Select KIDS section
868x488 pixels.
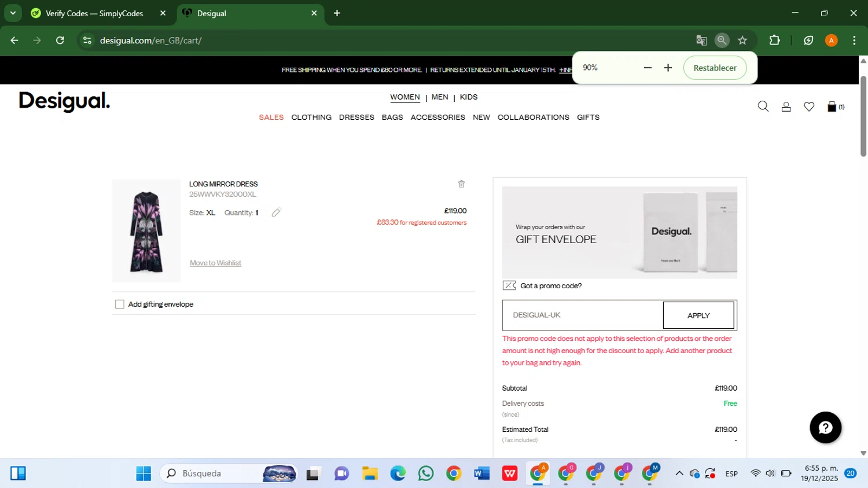click(x=469, y=97)
